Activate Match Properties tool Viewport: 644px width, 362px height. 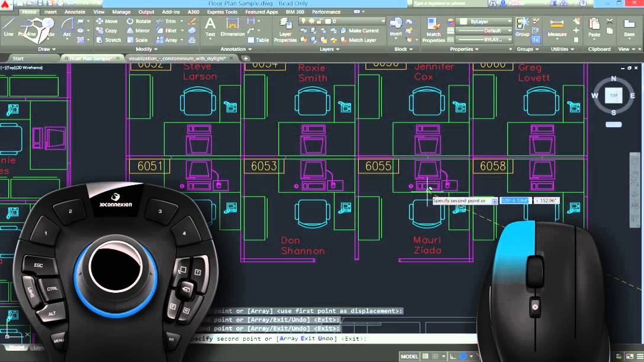(433, 30)
